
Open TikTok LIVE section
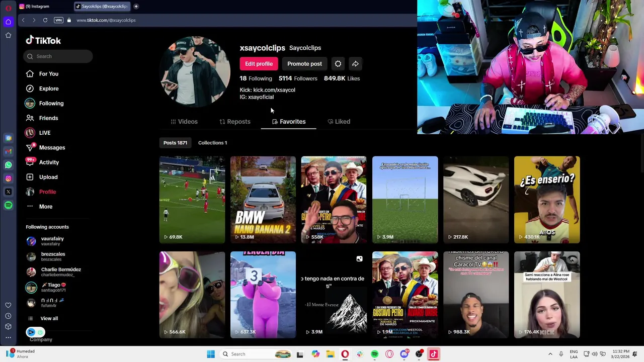tap(38, 133)
